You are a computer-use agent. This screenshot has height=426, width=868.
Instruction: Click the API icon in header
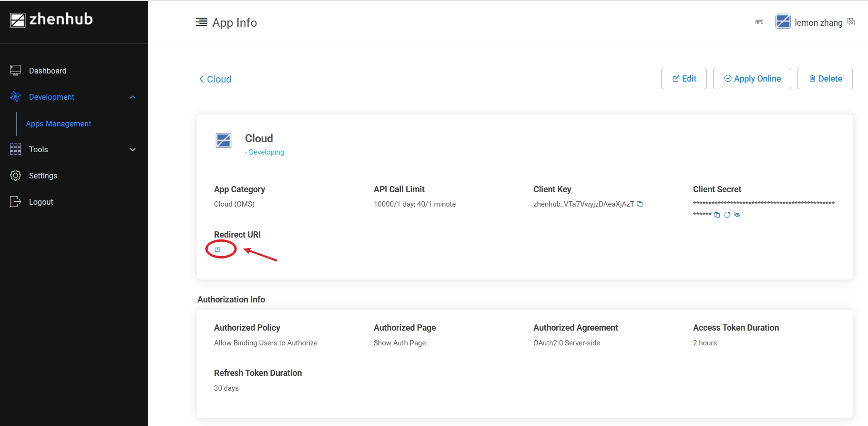pyautogui.click(x=759, y=22)
